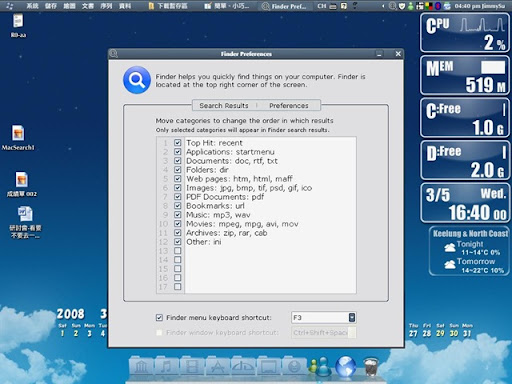Select the 研討會 Word document desktop icon
512x384 pixels.
25,222
